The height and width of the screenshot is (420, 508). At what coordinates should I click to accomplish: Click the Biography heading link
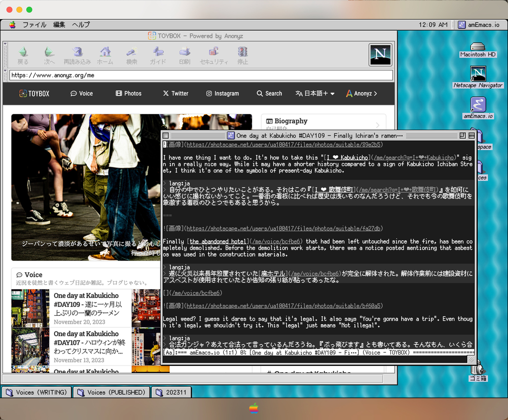(x=291, y=121)
